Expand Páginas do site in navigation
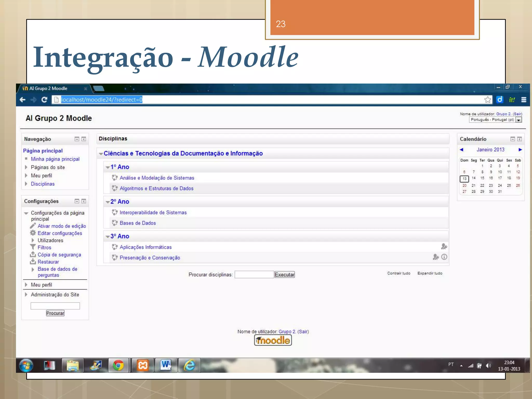 click(26, 167)
